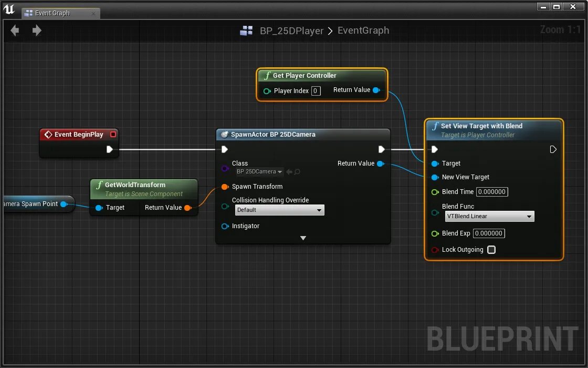Click the use selected asset arrow icon

coord(289,171)
